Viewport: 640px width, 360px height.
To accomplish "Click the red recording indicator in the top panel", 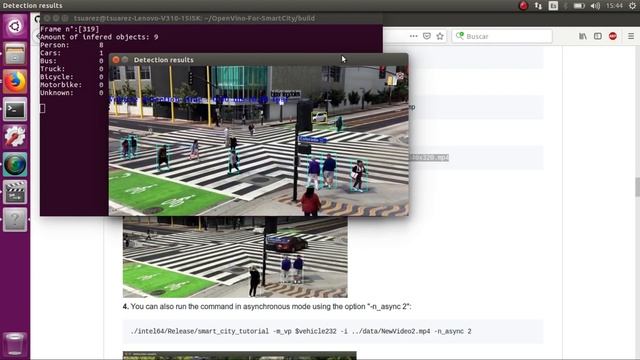I will pos(523,6).
